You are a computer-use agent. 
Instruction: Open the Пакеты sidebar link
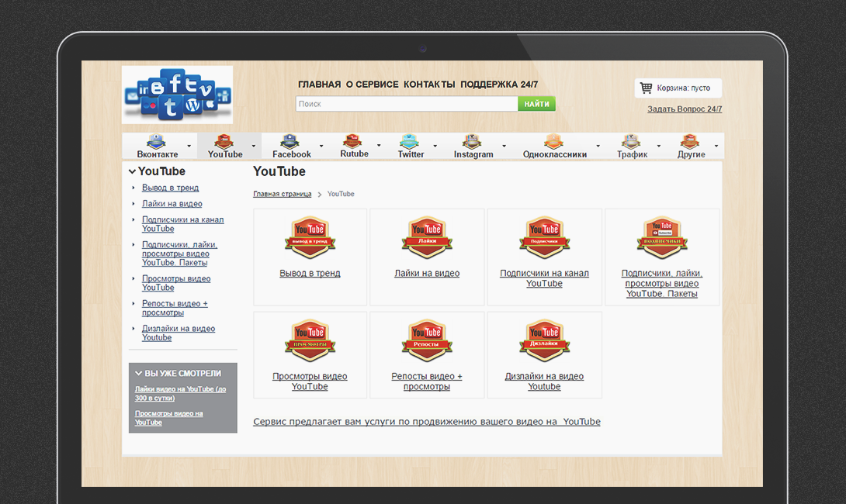[179, 254]
